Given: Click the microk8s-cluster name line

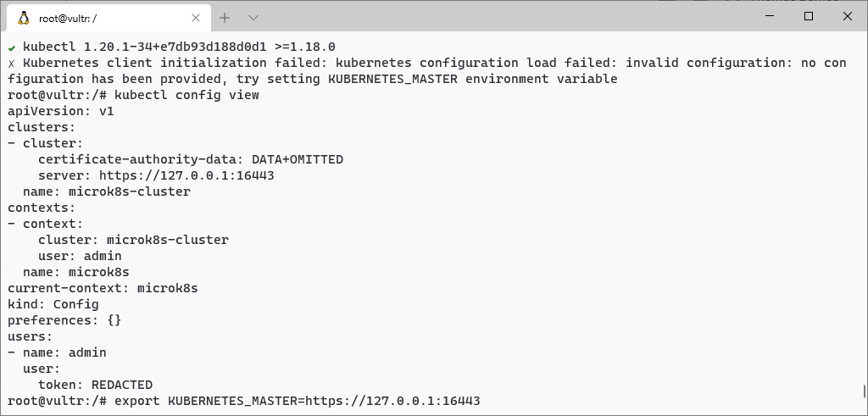Looking at the screenshot, I should [x=107, y=192].
